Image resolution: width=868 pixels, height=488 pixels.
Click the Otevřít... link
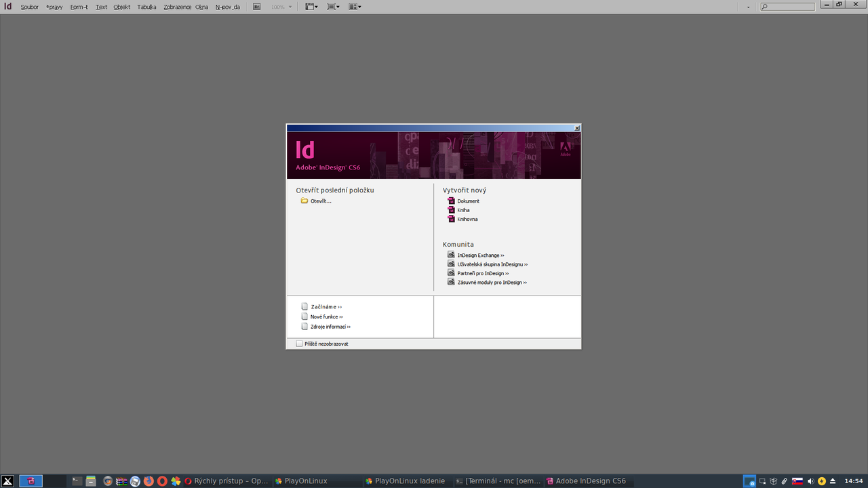(321, 201)
